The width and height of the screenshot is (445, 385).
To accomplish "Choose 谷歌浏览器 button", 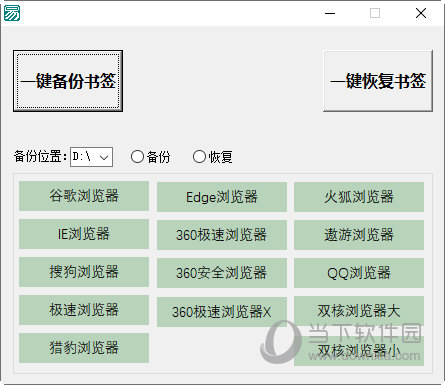I will (84, 196).
